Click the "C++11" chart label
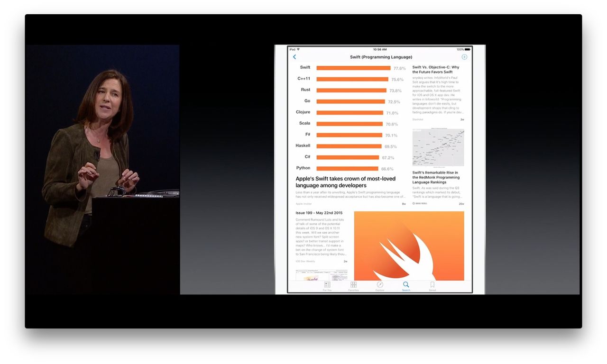This screenshot has width=607, height=364. coord(304,79)
